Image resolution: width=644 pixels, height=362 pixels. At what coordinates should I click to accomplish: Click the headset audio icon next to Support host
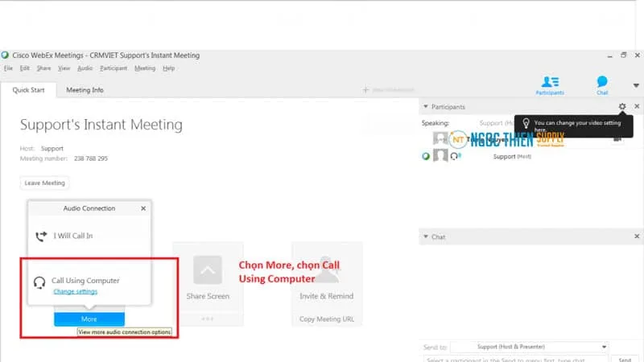point(455,156)
